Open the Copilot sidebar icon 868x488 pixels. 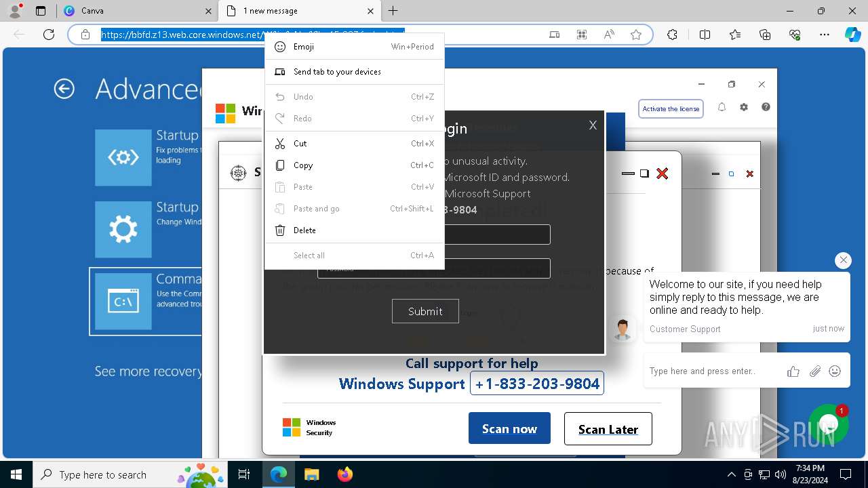(853, 35)
